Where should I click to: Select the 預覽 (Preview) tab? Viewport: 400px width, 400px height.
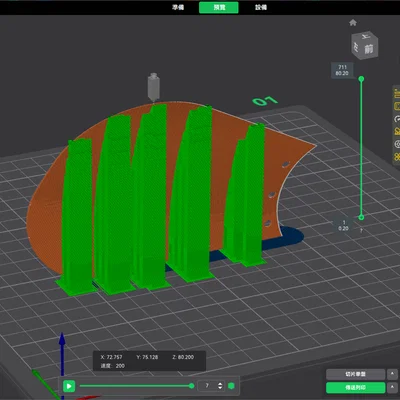(219, 7)
